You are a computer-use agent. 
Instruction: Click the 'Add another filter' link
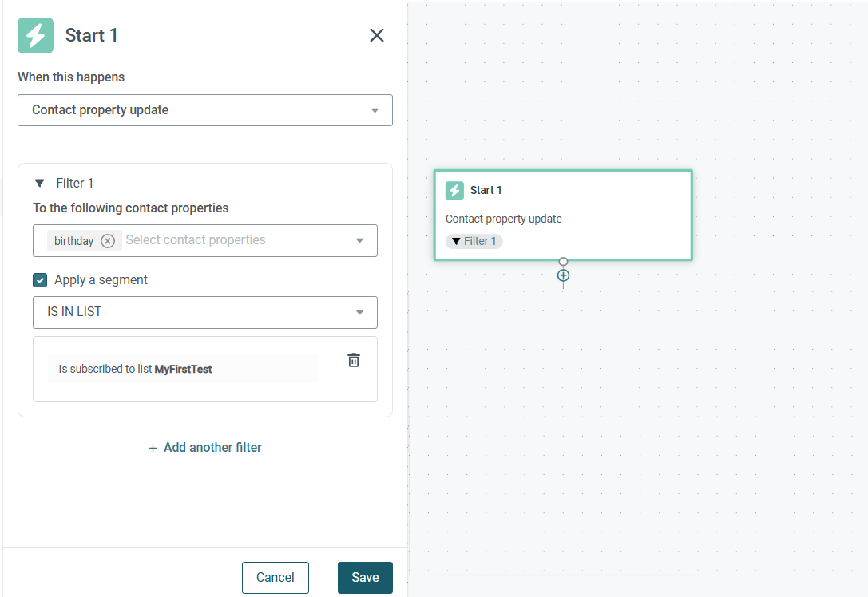coord(204,448)
